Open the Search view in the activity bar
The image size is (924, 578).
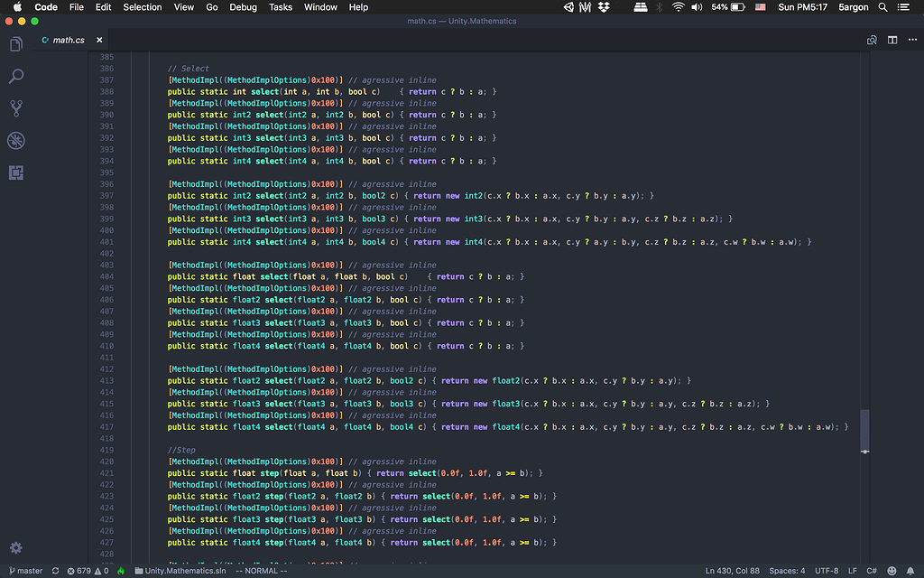[x=15, y=76]
